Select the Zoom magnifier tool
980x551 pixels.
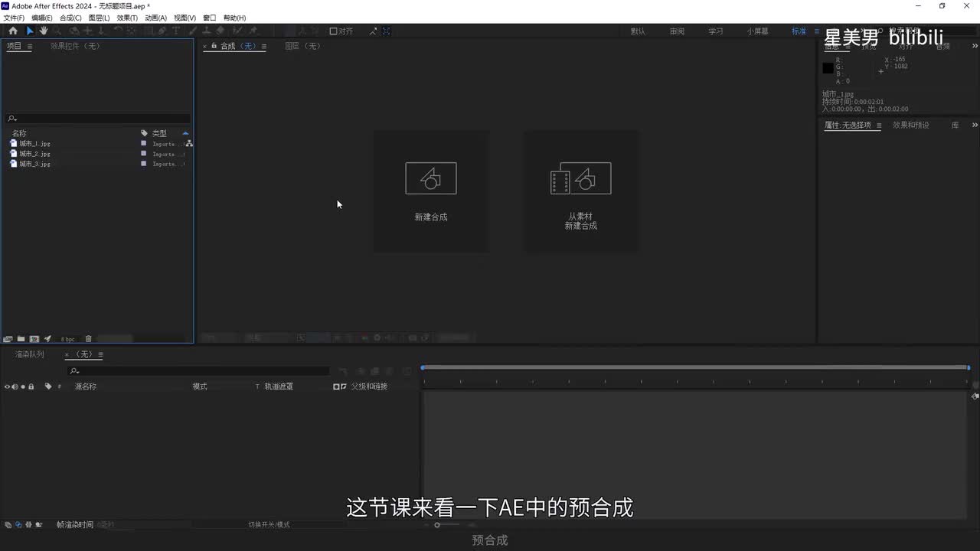57,31
